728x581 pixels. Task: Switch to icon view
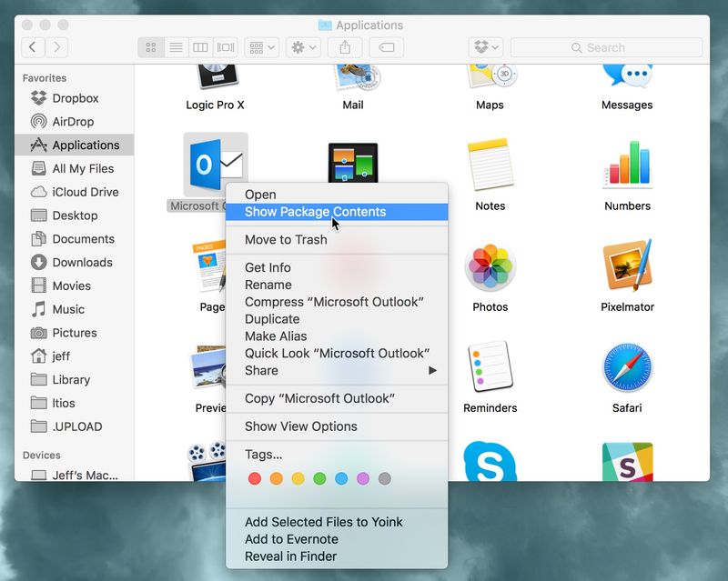(x=151, y=47)
